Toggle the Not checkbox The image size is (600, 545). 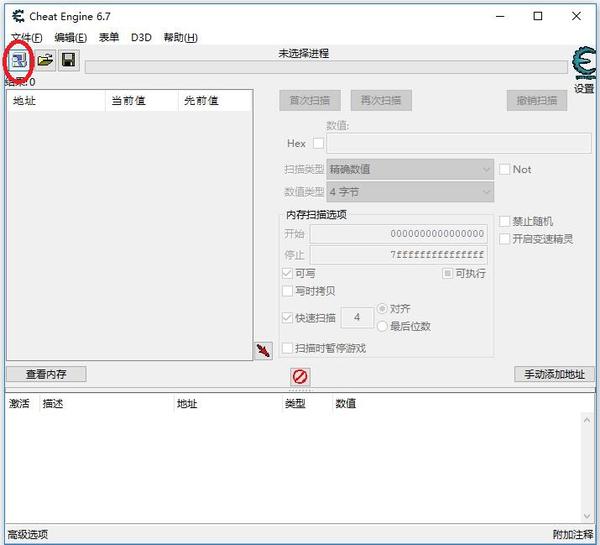click(504, 169)
